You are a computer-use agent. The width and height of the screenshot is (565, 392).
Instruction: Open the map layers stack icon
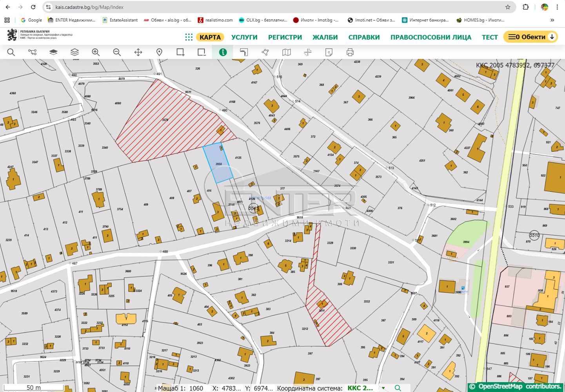click(74, 52)
